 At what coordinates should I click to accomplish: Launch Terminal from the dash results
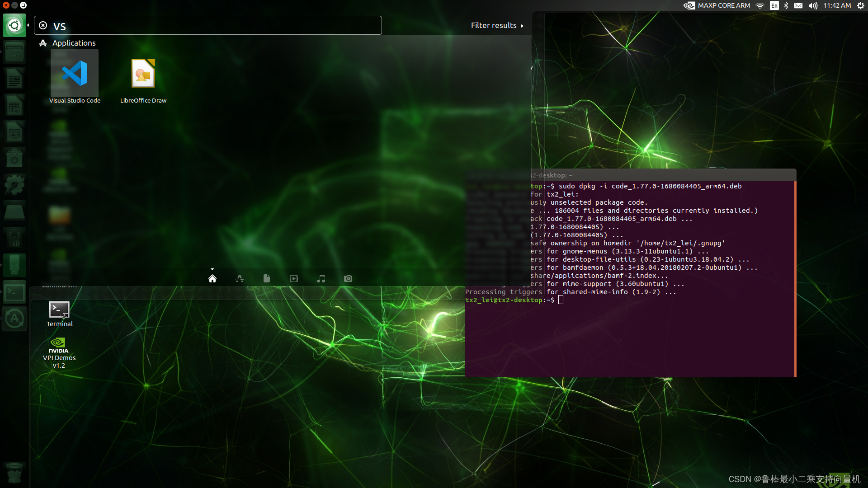tap(59, 310)
